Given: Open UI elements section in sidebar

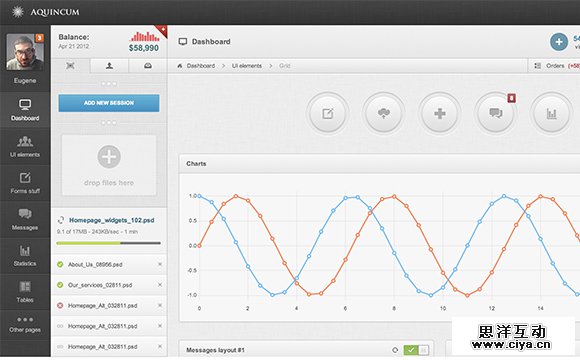Looking at the screenshot, I should pos(25,147).
